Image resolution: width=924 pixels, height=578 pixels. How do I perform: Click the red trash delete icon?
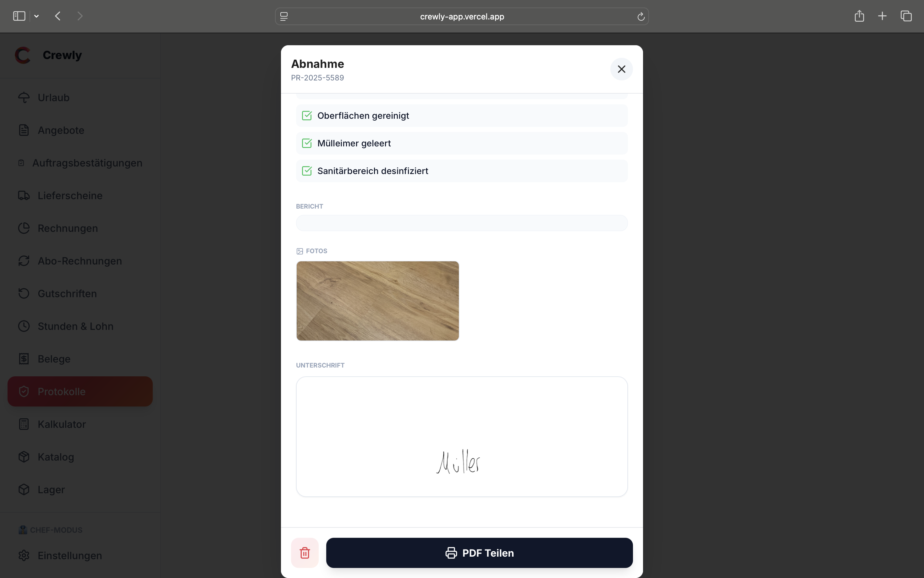(x=305, y=553)
